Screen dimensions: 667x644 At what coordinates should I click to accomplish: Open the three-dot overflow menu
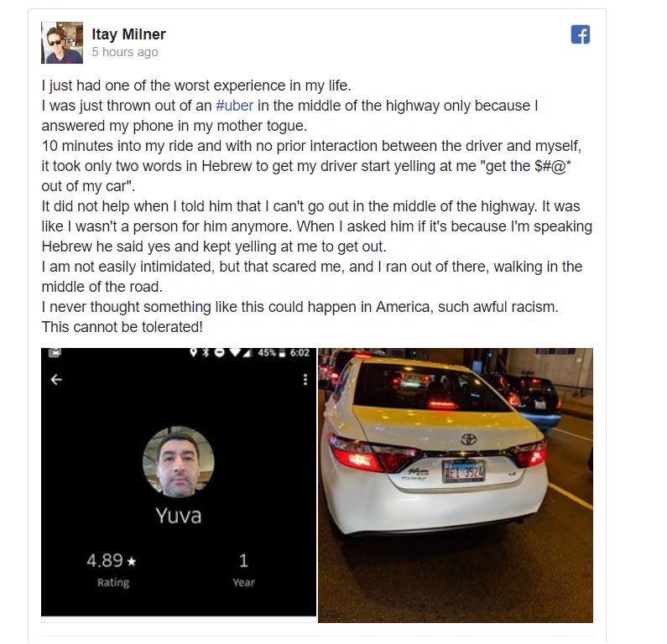click(x=305, y=379)
